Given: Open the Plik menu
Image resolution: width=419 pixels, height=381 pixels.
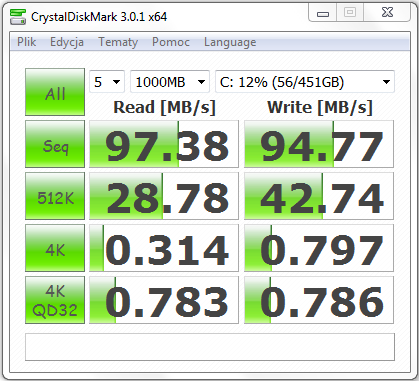Looking at the screenshot, I should (x=27, y=42).
